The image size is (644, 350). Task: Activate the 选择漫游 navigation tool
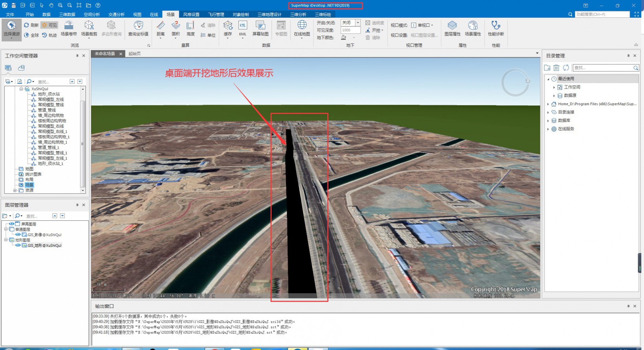tap(12, 30)
